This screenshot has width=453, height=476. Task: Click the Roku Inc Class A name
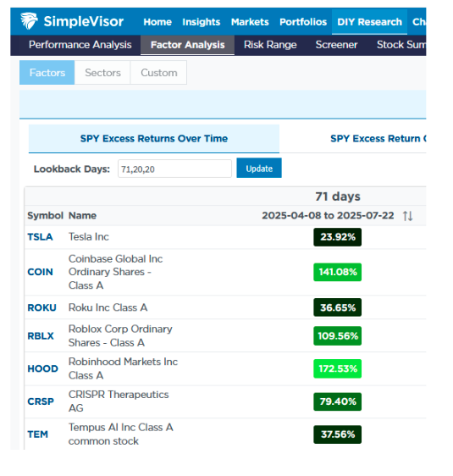tap(108, 307)
